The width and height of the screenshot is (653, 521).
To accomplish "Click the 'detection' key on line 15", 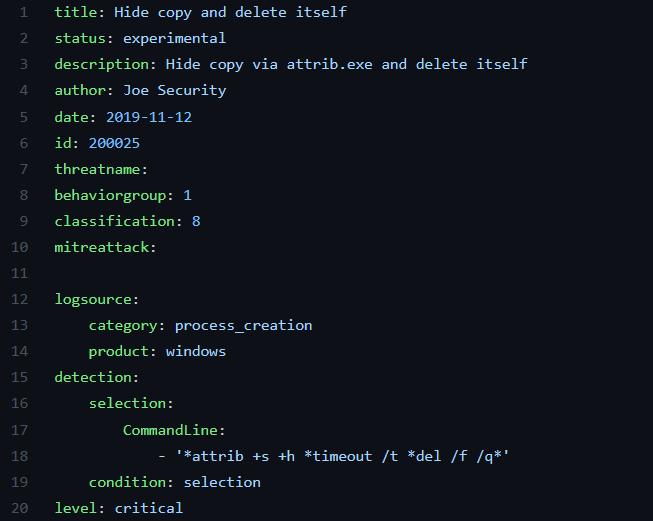I will coord(96,377).
